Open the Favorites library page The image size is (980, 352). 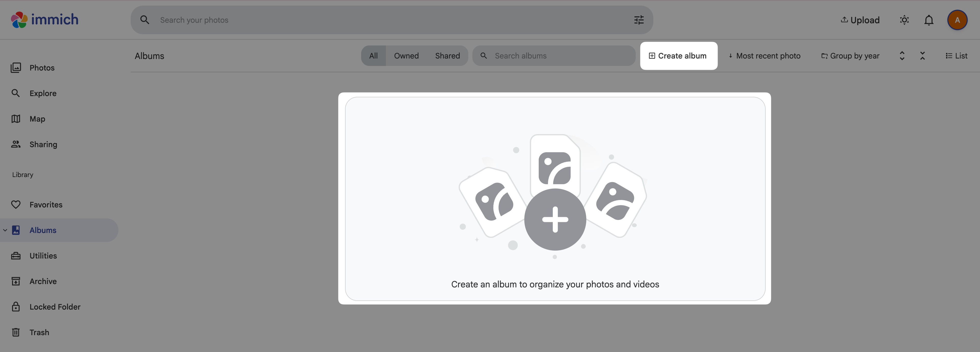[46, 205]
